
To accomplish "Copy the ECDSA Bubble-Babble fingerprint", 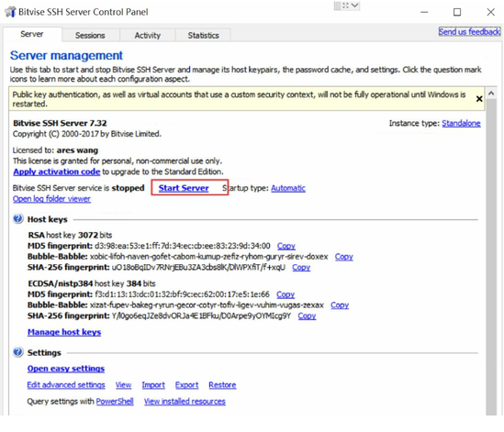I will click(340, 305).
